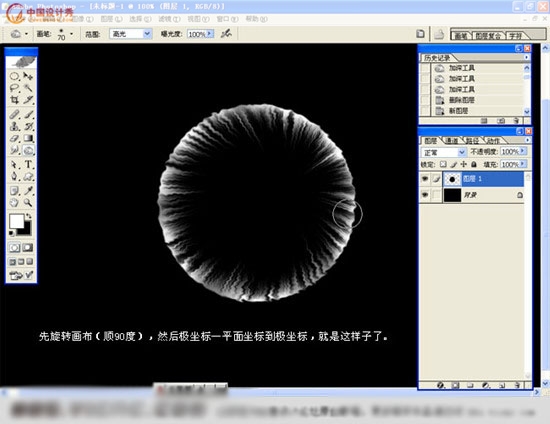Select the Clone Stamp tool

pyautogui.click(x=14, y=126)
